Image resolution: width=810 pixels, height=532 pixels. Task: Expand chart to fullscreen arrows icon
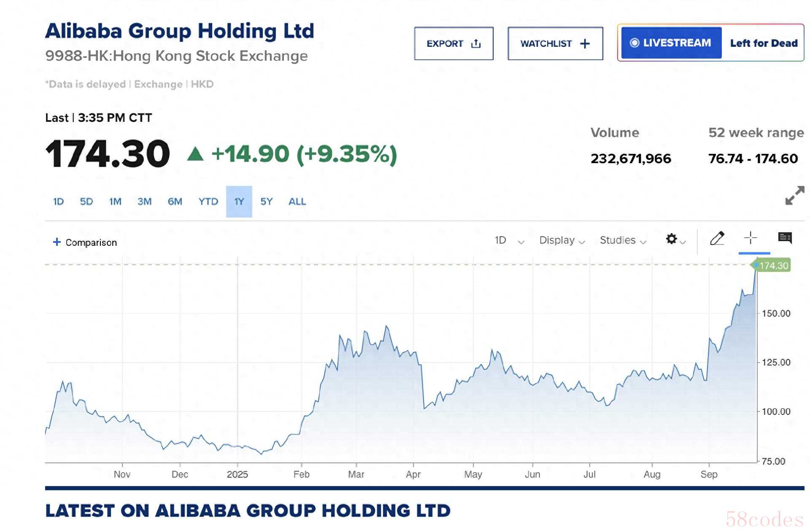[x=794, y=196]
